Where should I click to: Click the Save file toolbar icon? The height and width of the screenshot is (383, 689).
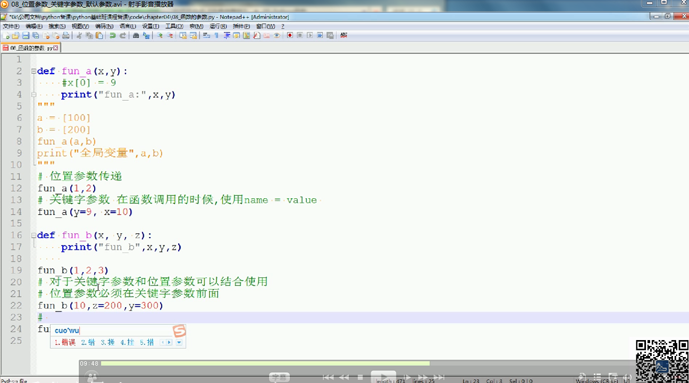(25, 36)
